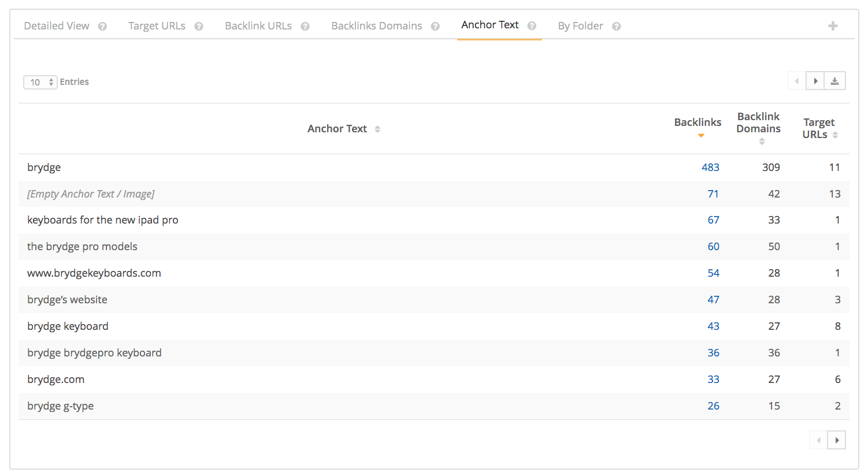Screen dimensions: 868x476
Task: Open the 71 backlinks for empty anchor text
Action: coord(713,194)
